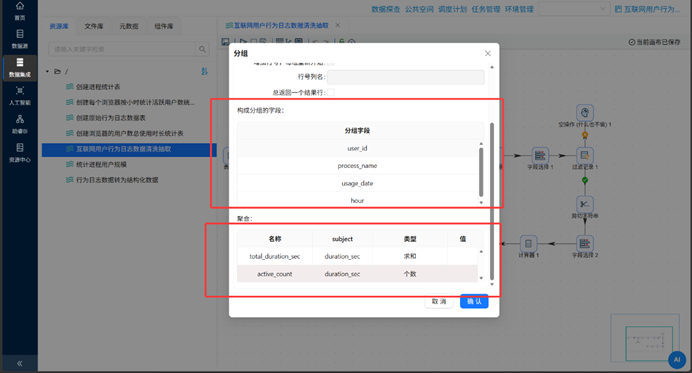This screenshot has width=692, height=373.
Task: Open the round AI assistant button
Action: coord(677,360)
